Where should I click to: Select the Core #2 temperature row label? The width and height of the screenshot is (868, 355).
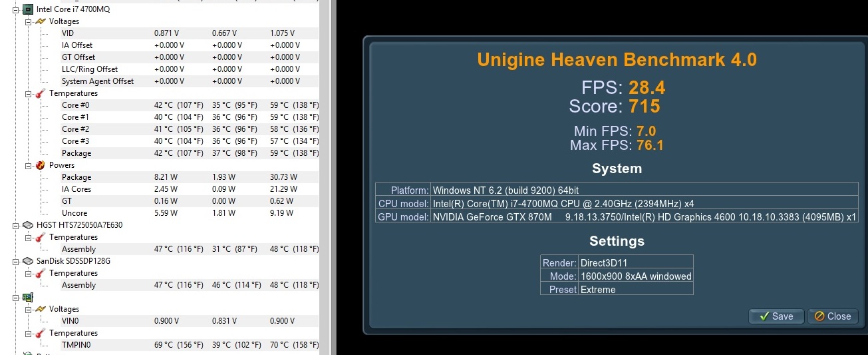[75, 129]
